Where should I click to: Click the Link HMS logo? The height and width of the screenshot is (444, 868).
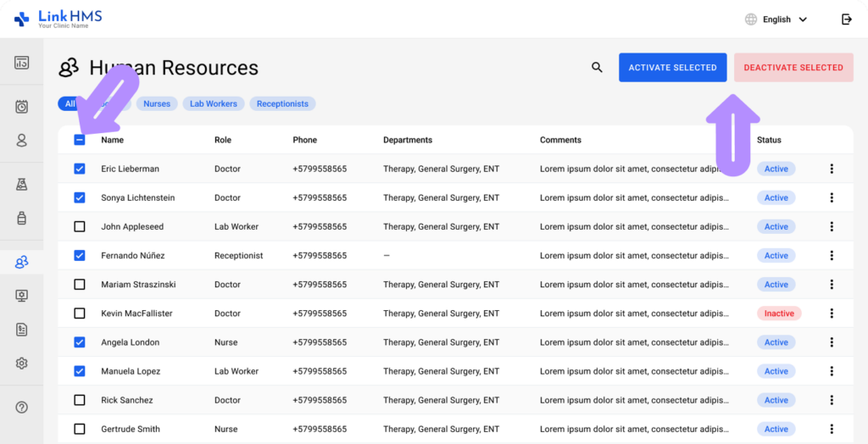pyautogui.click(x=58, y=19)
